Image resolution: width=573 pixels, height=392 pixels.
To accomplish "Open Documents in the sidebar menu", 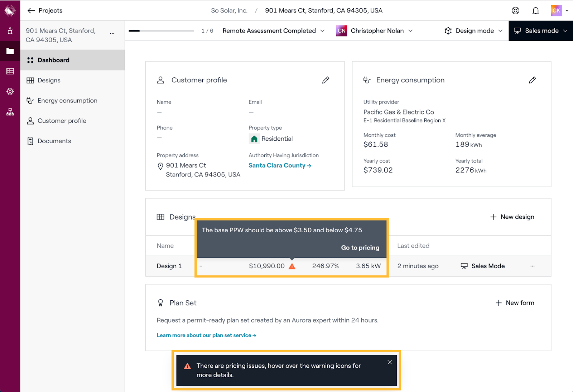I will [x=54, y=141].
